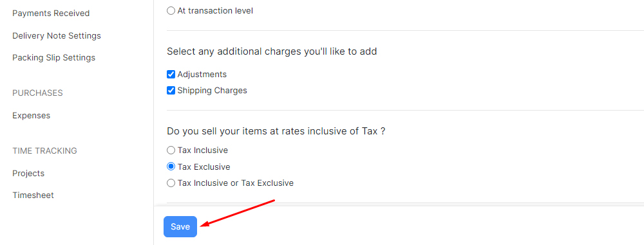Uncheck the Adjustments checkbox
The image size is (644, 245).
pos(171,75)
